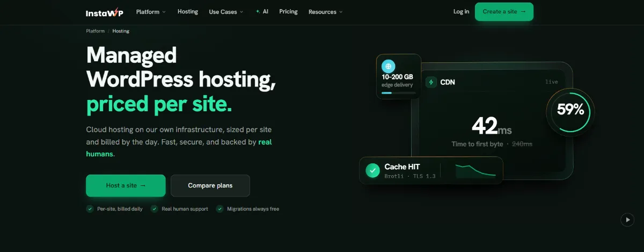
Task: Click the sparkle icon beside AI
Action: (x=258, y=11)
